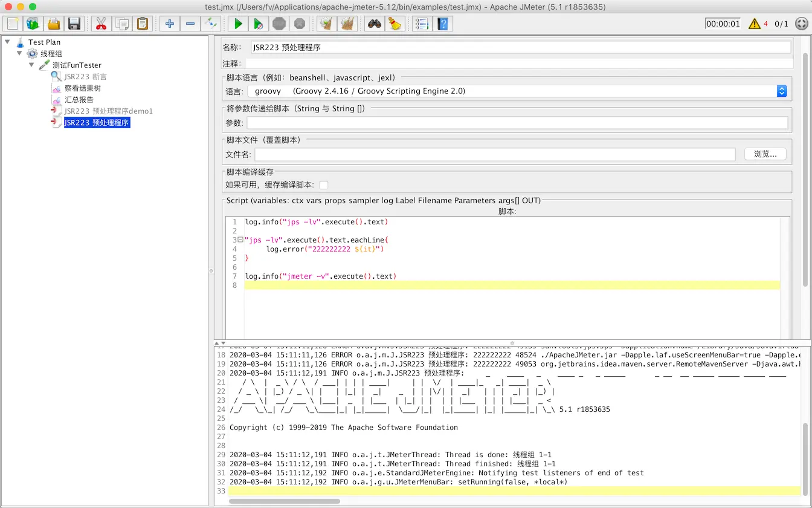Screen dimensions: 812x508
Task: Click the empty highlighted script line 8
Action: pos(512,285)
